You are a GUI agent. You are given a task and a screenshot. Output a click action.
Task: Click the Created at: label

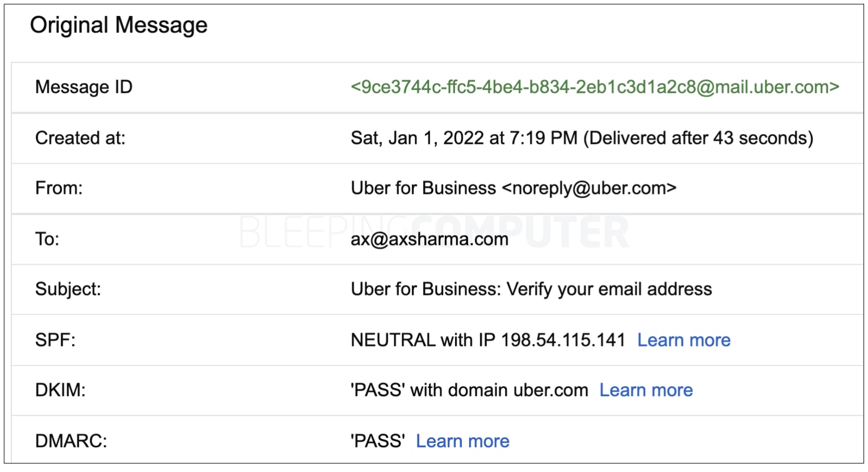tap(80, 138)
